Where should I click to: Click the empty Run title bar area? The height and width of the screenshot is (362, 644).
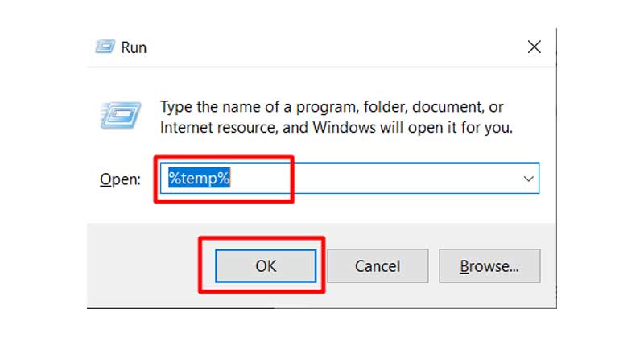point(322,47)
